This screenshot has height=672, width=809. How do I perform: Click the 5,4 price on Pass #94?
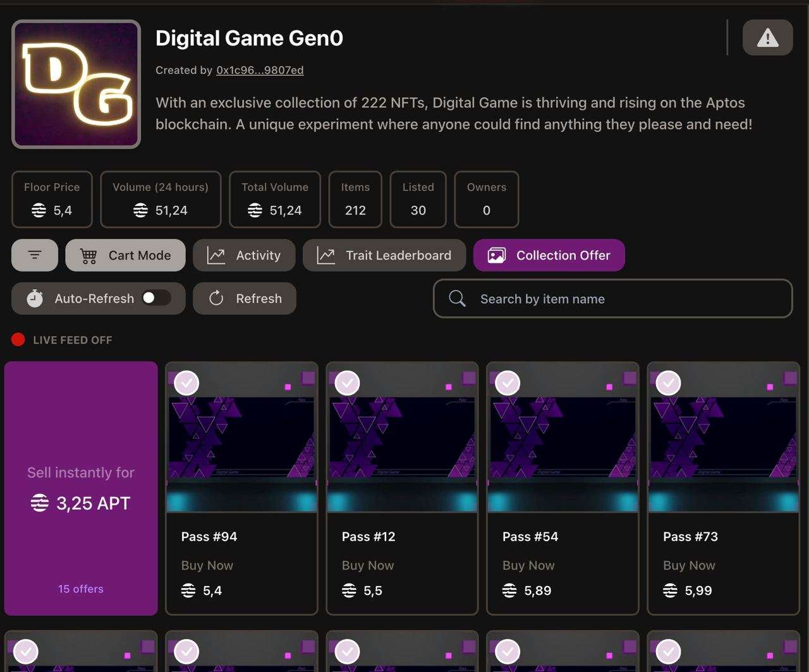coord(212,591)
